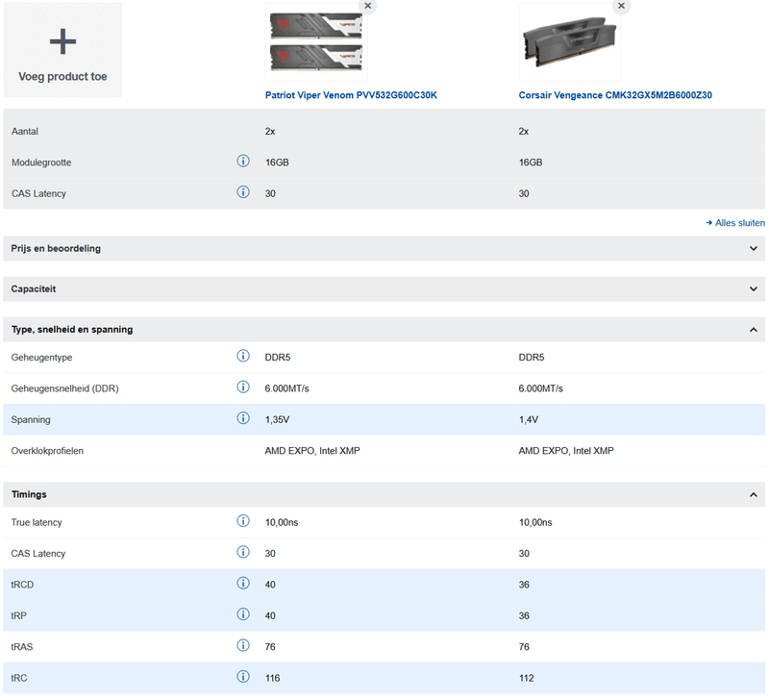The image size is (769, 700).
Task: Open Spanning info icon
Action: pyautogui.click(x=243, y=418)
